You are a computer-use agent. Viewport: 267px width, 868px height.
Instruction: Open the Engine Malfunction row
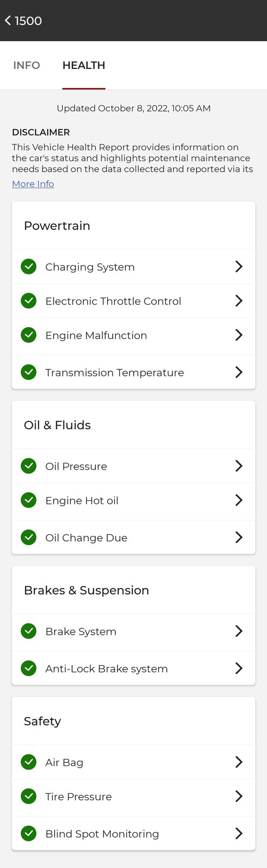click(x=133, y=335)
